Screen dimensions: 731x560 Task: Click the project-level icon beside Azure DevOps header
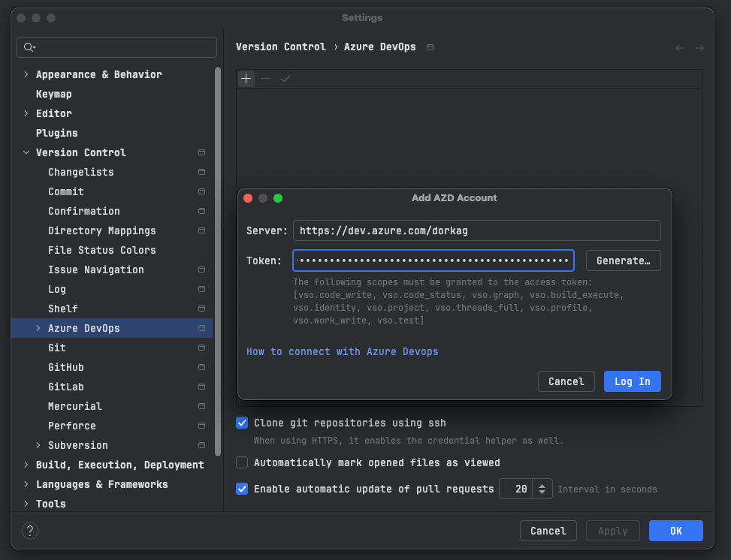430,47
